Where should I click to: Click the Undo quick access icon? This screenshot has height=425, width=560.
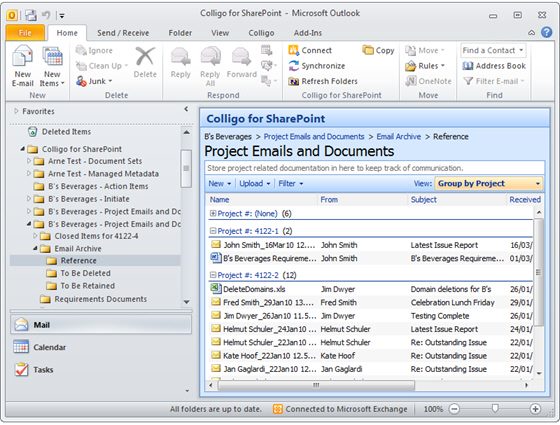[x=46, y=15]
